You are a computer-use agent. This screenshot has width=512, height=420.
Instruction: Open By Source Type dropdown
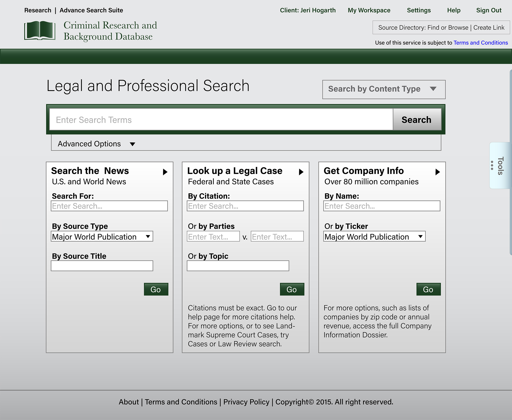pyautogui.click(x=102, y=236)
